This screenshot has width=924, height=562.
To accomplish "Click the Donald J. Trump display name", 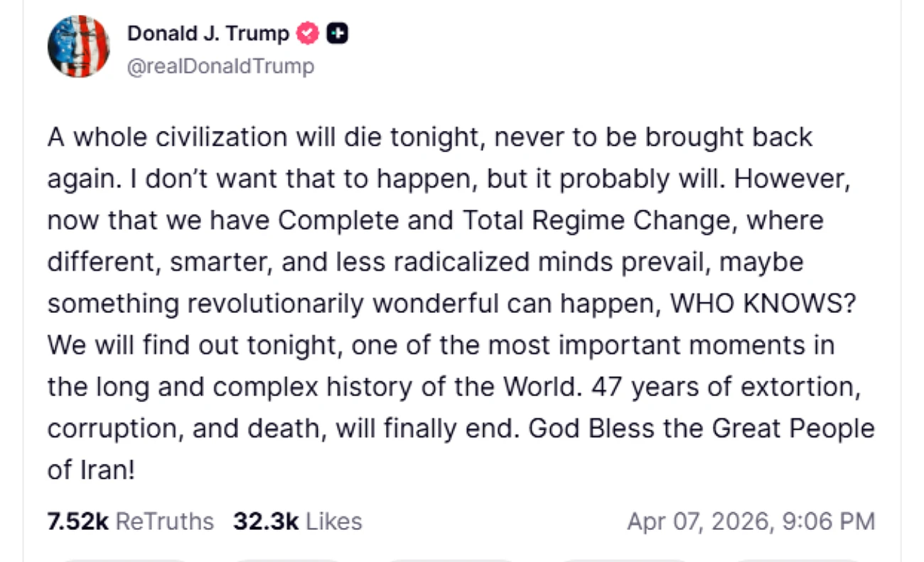I will (x=208, y=33).
